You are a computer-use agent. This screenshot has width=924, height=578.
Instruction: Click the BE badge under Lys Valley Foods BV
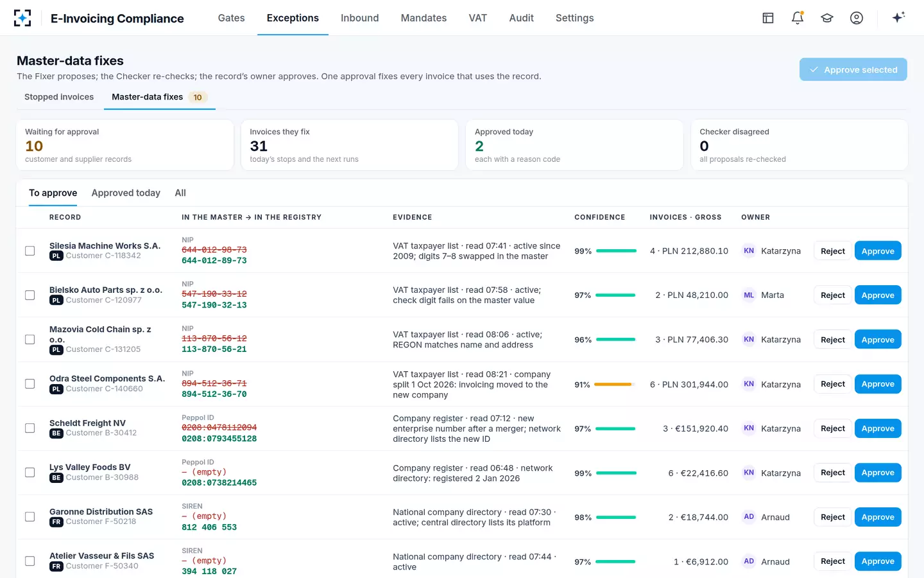point(56,478)
